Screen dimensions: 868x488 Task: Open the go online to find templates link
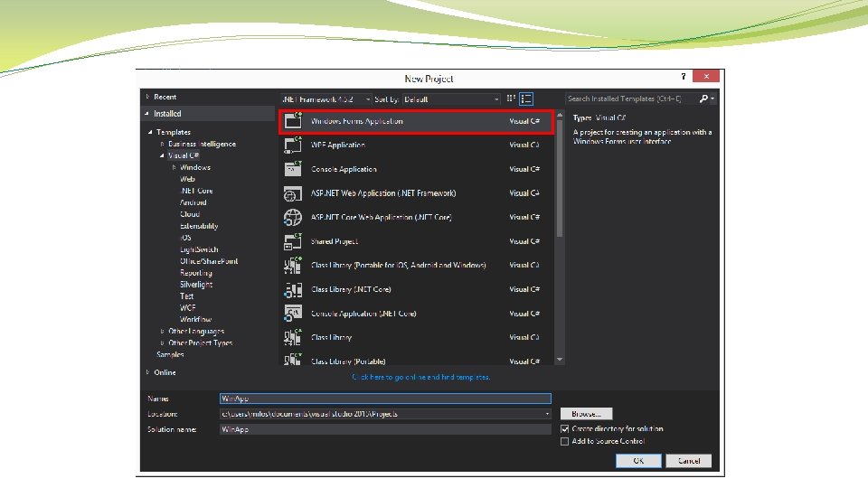[420, 377]
